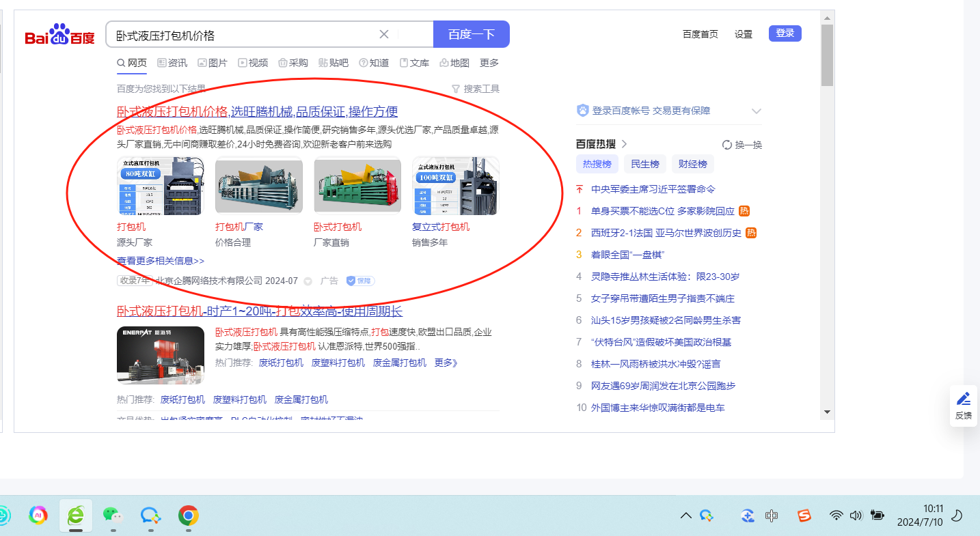
Task: Expand the 登录百度帐号 panel chevron
Action: (x=756, y=111)
